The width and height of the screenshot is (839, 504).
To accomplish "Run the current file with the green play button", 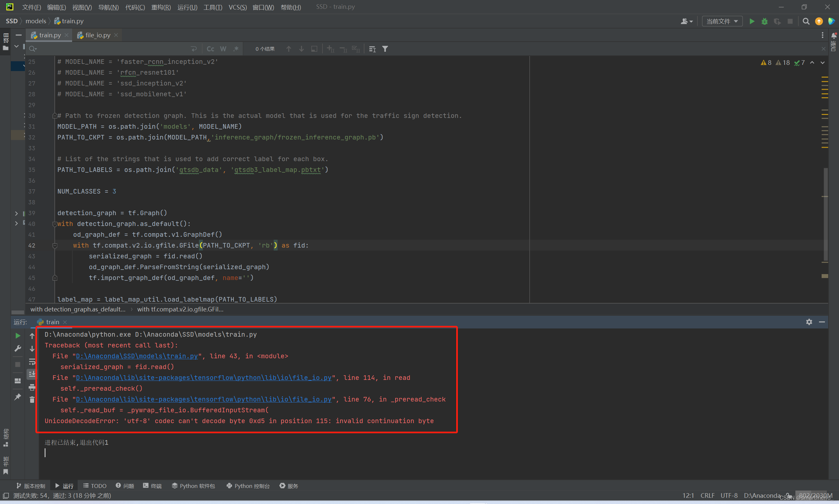I will 752,21.
